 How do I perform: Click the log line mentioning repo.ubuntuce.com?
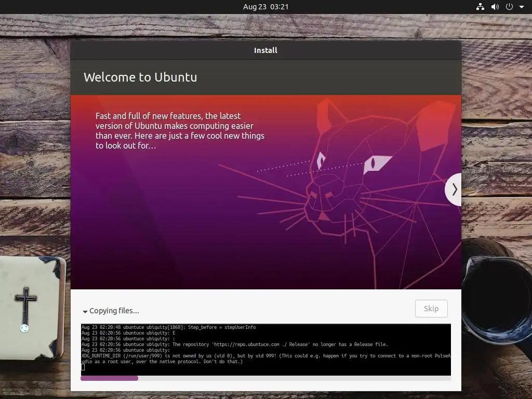[234, 344]
